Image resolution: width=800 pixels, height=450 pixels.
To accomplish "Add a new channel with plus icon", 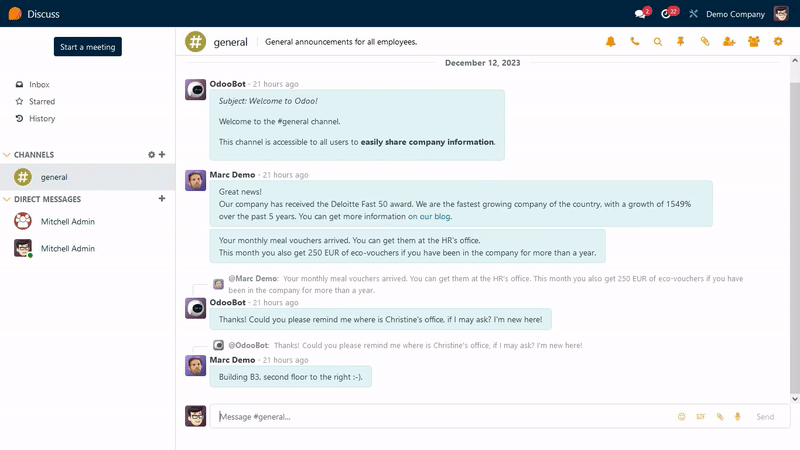I will [x=162, y=155].
